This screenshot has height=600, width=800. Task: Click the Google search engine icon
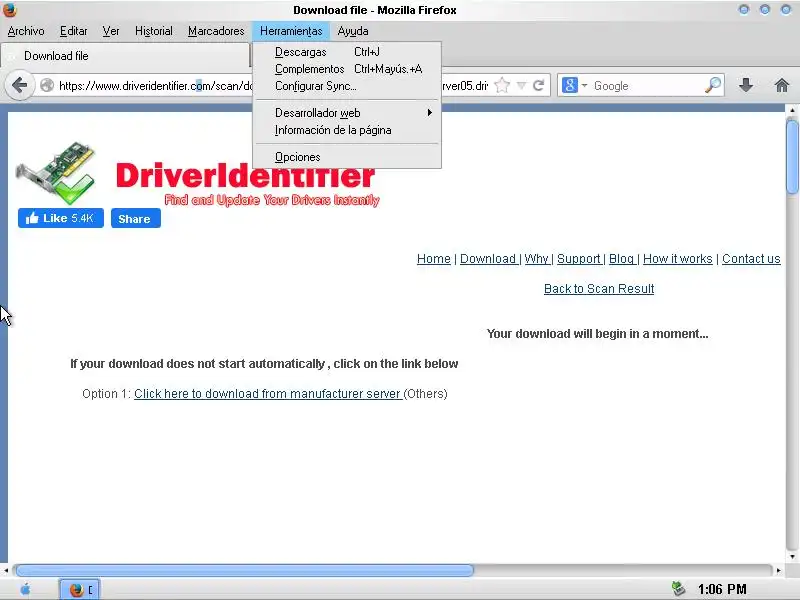[x=569, y=85]
